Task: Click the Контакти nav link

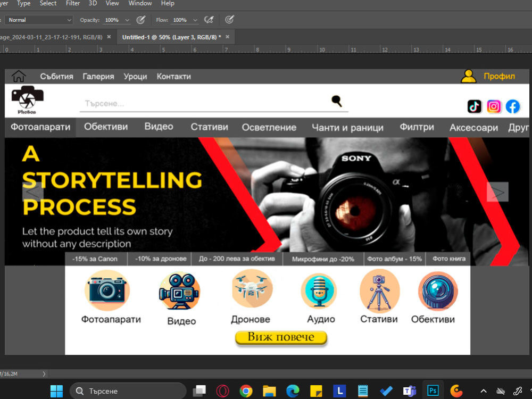Action: coord(174,76)
